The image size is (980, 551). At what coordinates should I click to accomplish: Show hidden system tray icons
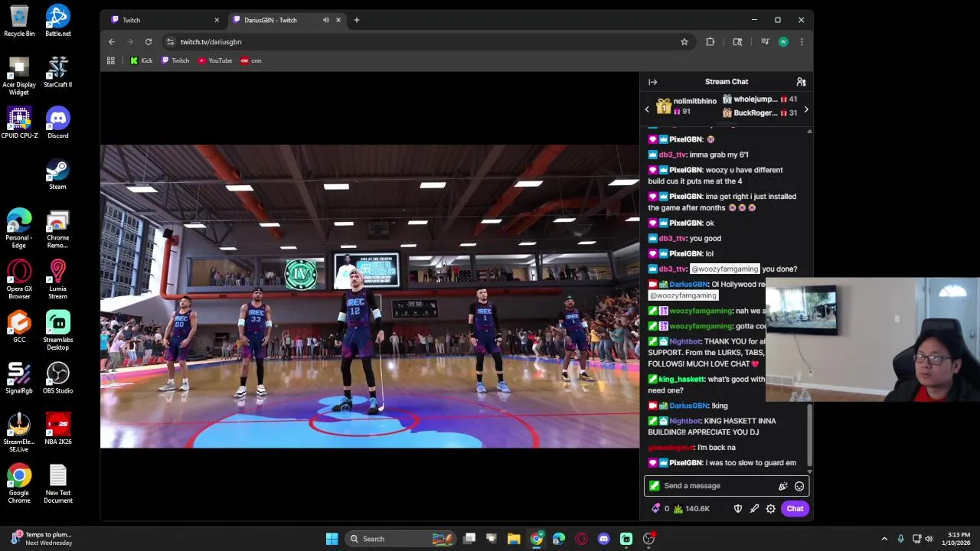pyautogui.click(x=884, y=539)
